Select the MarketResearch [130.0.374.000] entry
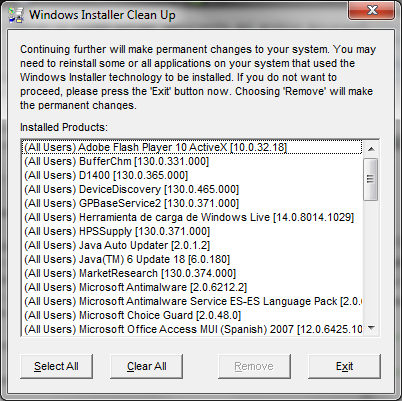This screenshot has height=401, width=402. [x=192, y=273]
